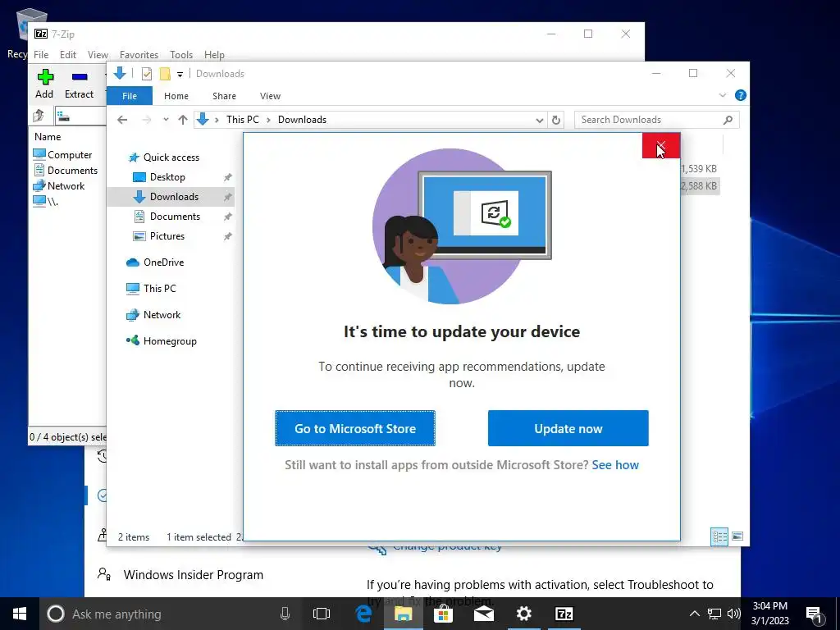This screenshot has width=840, height=630.
Task: Click the Extract button in 7-Zip
Action: click(79, 84)
